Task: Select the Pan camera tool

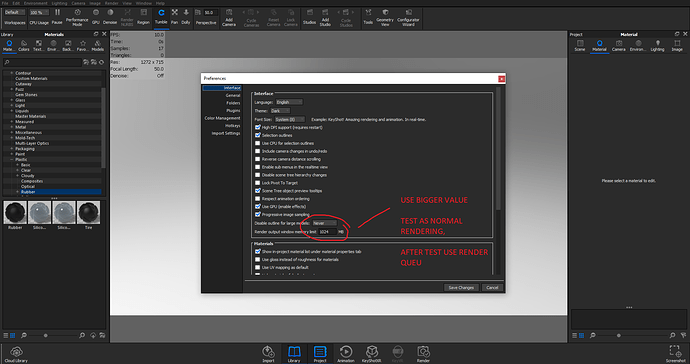Action: (x=175, y=16)
